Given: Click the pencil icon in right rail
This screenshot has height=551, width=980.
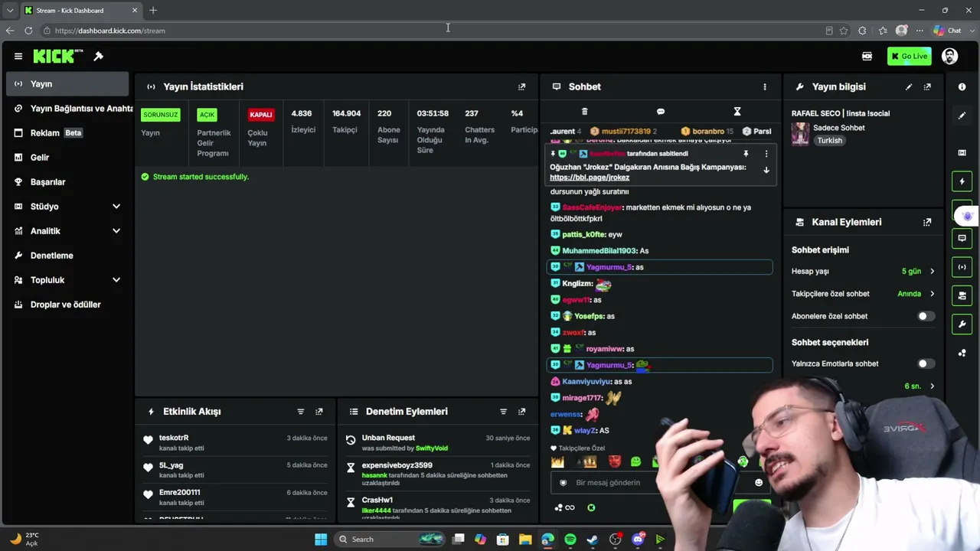Looking at the screenshot, I should [x=962, y=116].
